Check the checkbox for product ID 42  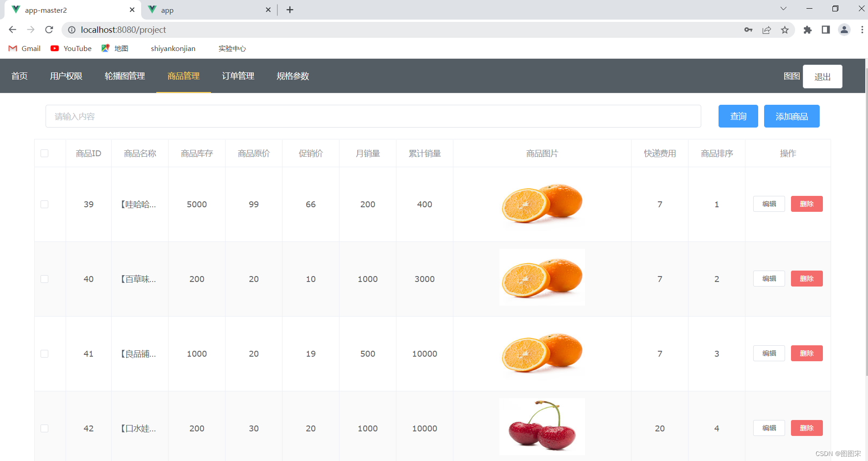[44, 428]
